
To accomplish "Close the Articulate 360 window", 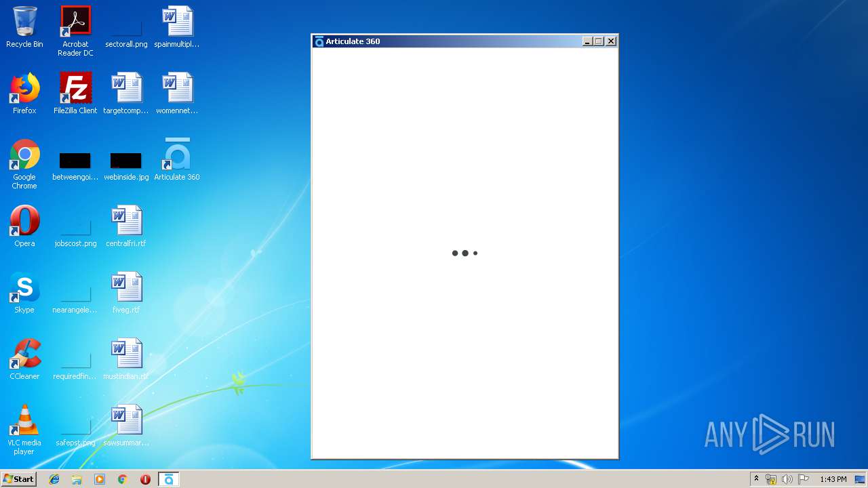I will [611, 41].
